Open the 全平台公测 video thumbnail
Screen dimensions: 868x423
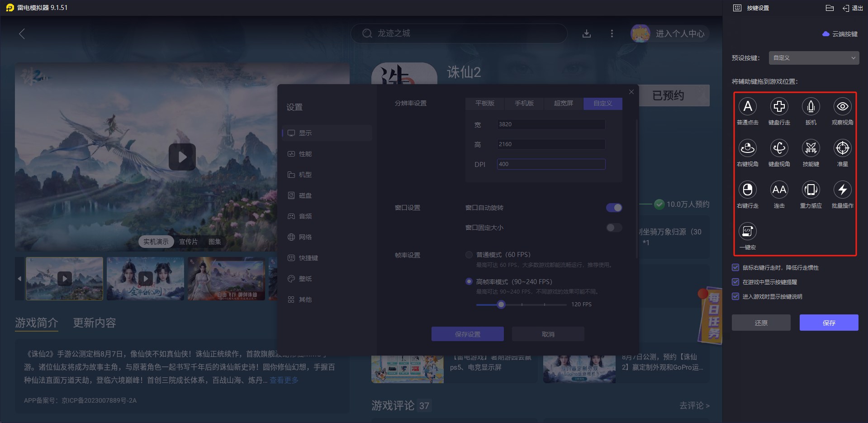pyautogui.click(x=145, y=279)
